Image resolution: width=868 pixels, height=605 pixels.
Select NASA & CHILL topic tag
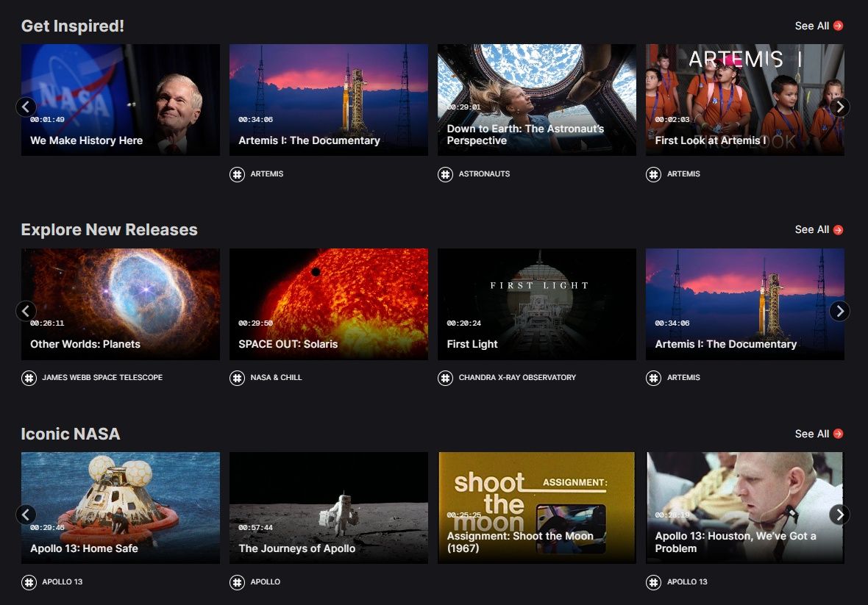click(276, 377)
